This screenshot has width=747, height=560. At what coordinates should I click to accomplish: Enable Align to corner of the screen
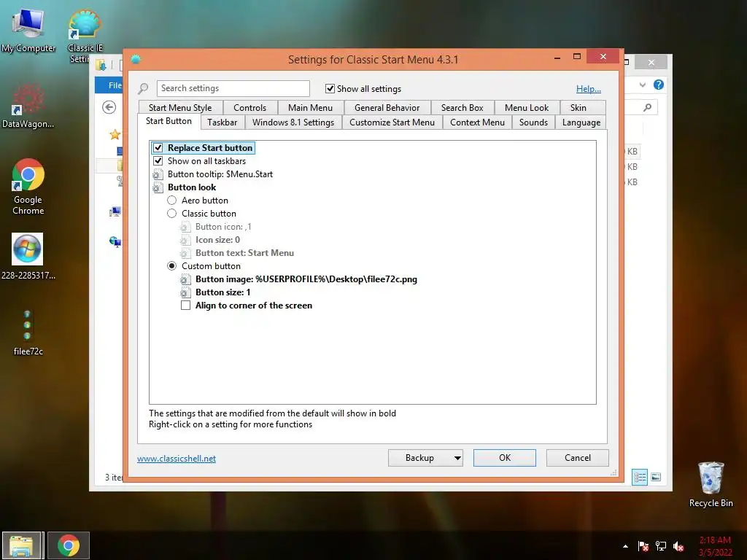(186, 306)
